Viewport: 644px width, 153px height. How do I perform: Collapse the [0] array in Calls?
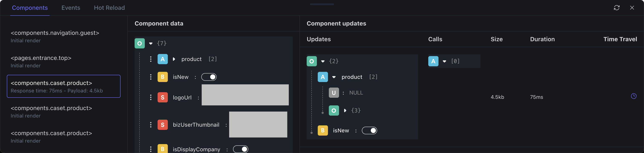tap(444, 61)
